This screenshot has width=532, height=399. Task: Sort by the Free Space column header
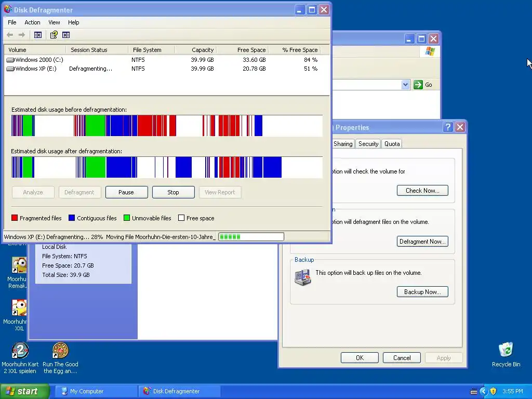click(243, 50)
